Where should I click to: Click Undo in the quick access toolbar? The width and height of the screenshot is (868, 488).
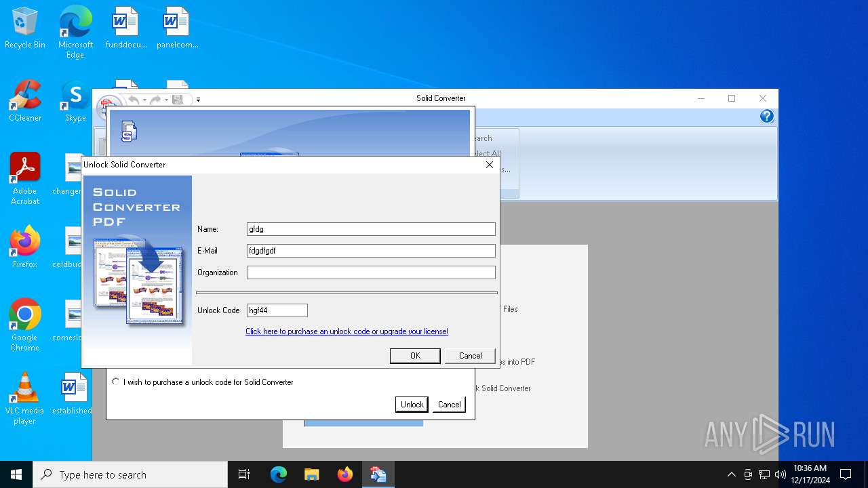(x=134, y=100)
